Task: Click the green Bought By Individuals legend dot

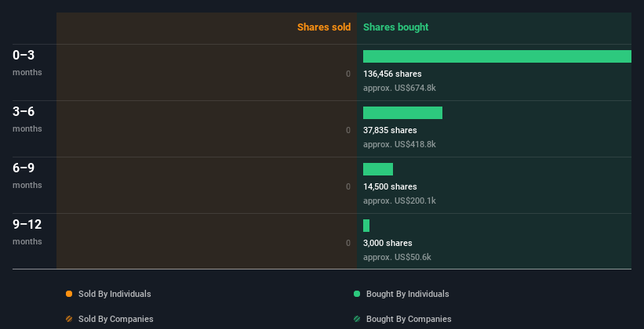Action: pos(356,294)
